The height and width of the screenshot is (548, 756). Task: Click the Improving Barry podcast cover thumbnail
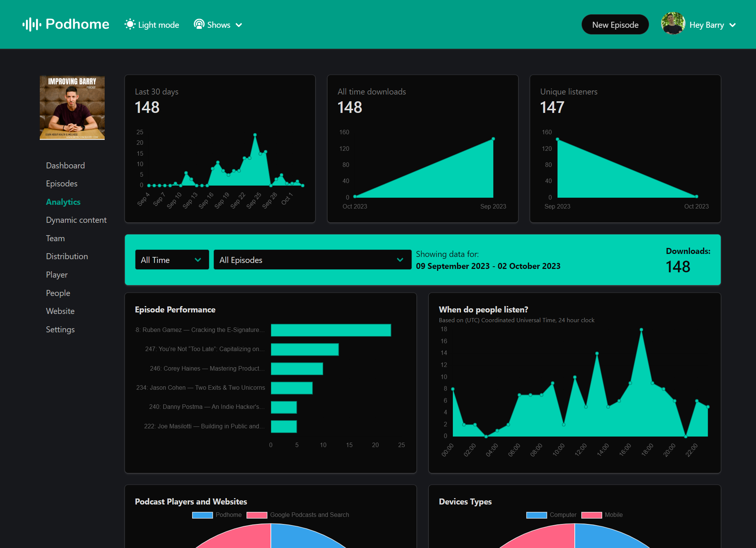72,108
